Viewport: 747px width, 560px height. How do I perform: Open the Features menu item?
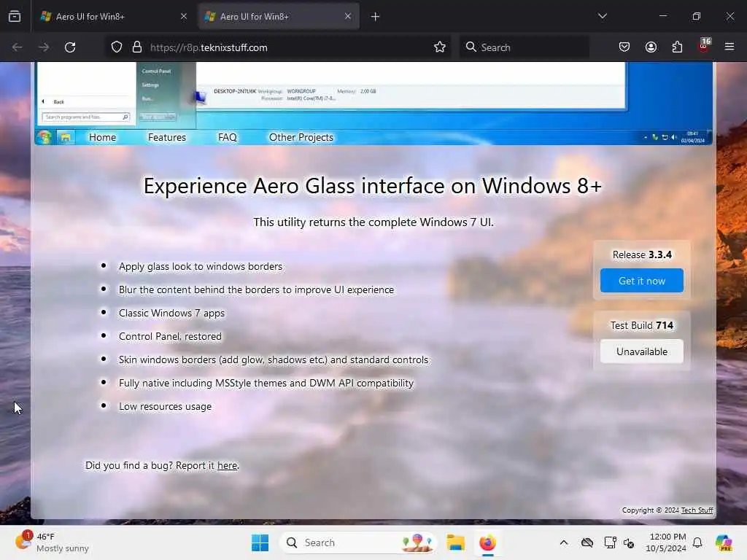167,137
